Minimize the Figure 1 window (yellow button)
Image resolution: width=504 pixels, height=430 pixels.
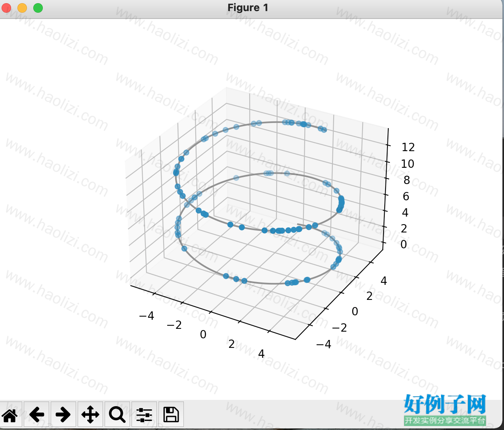pos(22,8)
